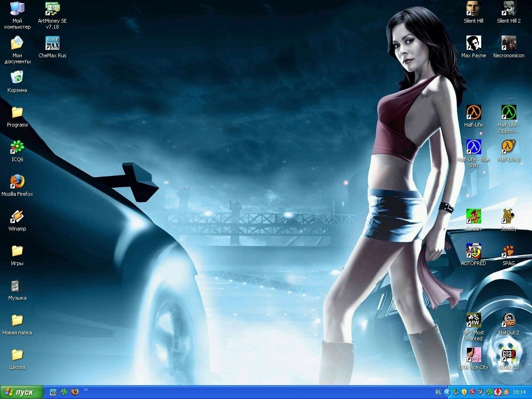Click the Half-Life Blue Shift icon
The width and height of the screenshot is (532, 399).
[x=473, y=147]
